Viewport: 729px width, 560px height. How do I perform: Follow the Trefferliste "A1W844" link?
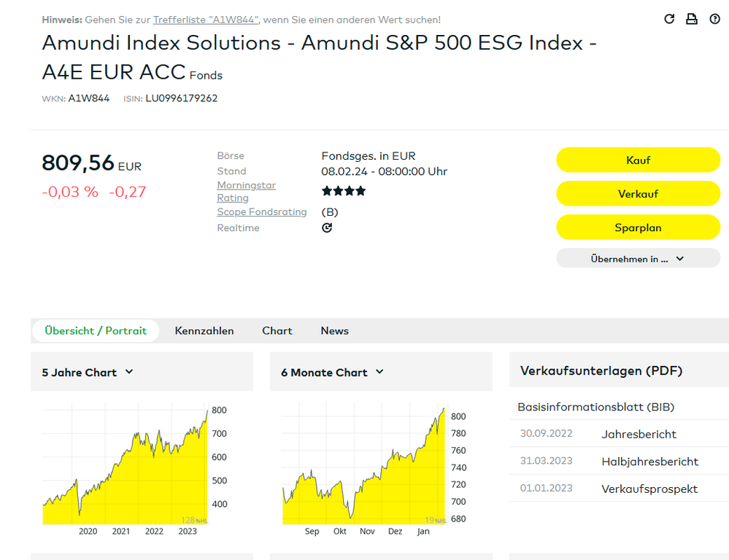click(206, 20)
